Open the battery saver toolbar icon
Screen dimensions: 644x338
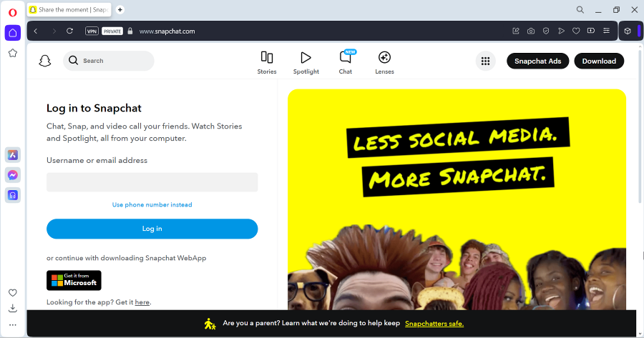click(591, 31)
